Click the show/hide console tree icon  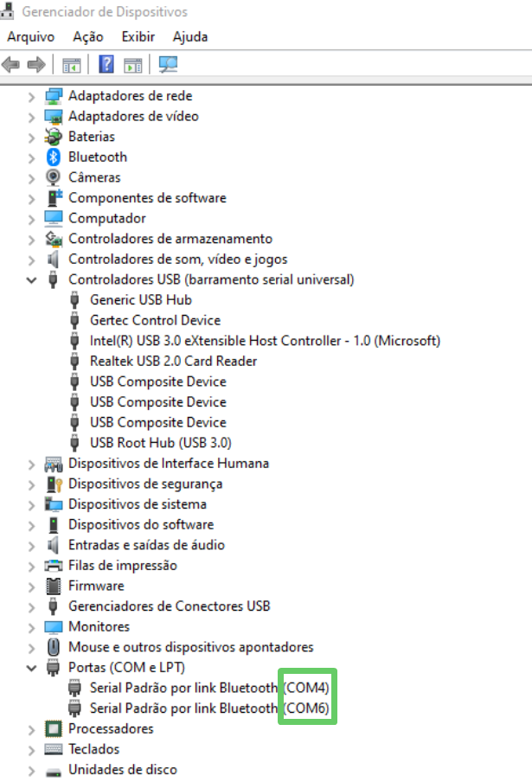click(71, 65)
